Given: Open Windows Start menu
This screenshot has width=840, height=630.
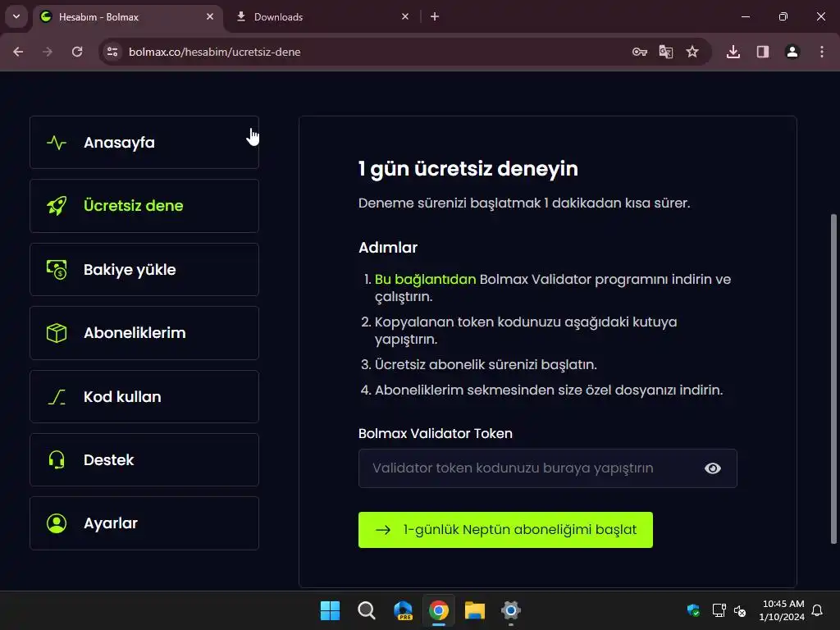Looking at the screenshot, I should pyautogui.click(x=330, y=610).
